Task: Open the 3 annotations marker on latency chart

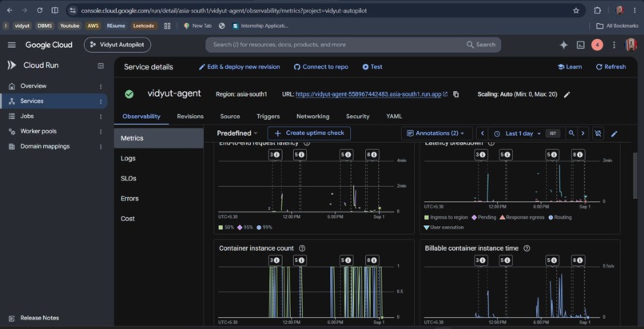Action: click(x=274, y=155)
